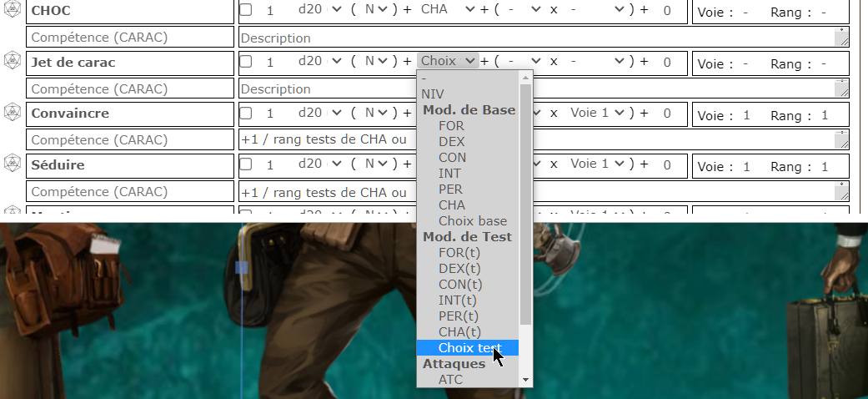
Task: Click the Séduire roll dice icon
Action: pyautogui.click(x=12, y=163)
